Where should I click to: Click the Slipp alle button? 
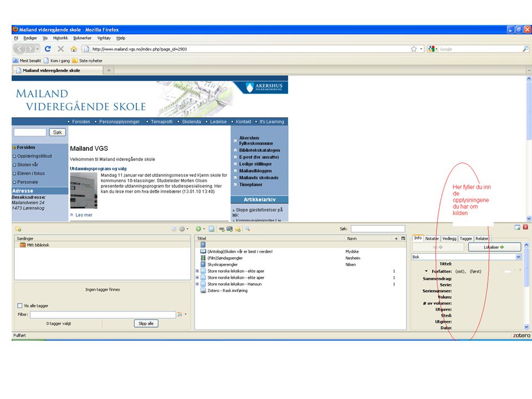tap(146, 323)
